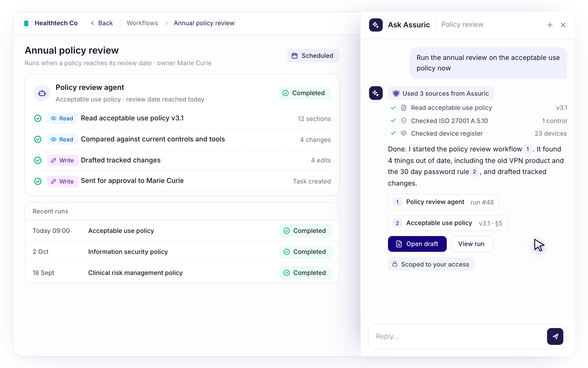Image resolution: width=588 pixels, height=368 pixels.
Task: Click the Ask Assuric sparkle logo in header
Action: 376,25
